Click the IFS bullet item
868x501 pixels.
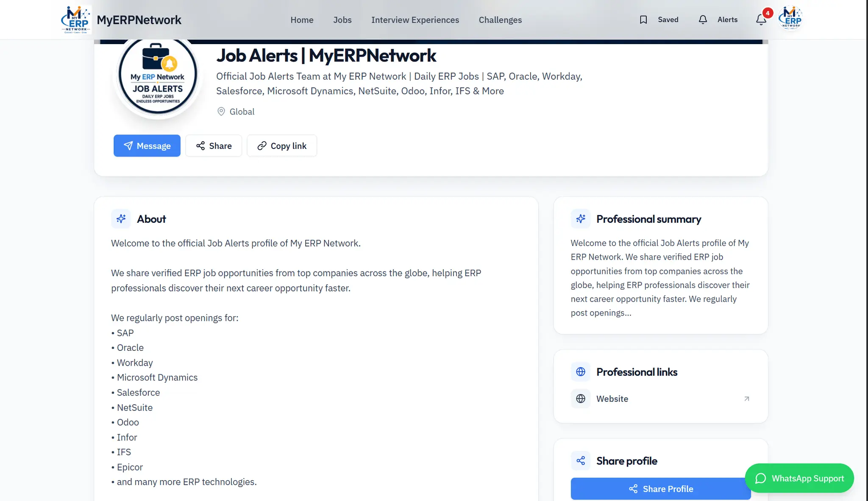click(x=121, y=452)
